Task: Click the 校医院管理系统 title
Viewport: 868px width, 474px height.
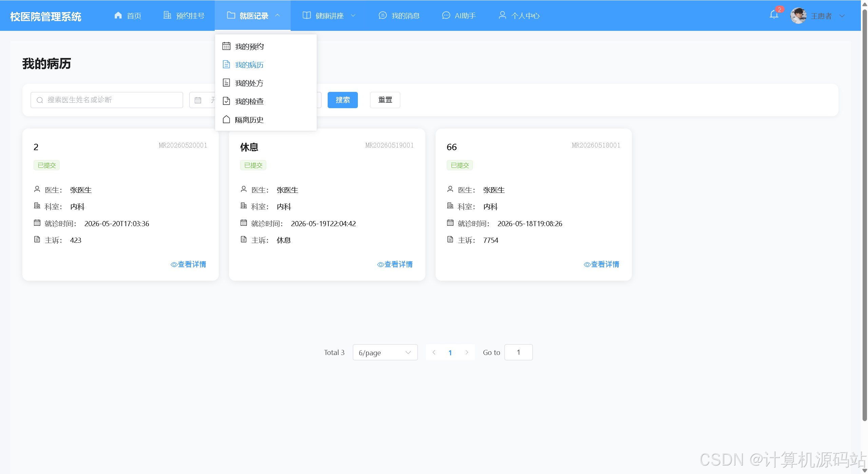Action: click(x=46, y=17)
